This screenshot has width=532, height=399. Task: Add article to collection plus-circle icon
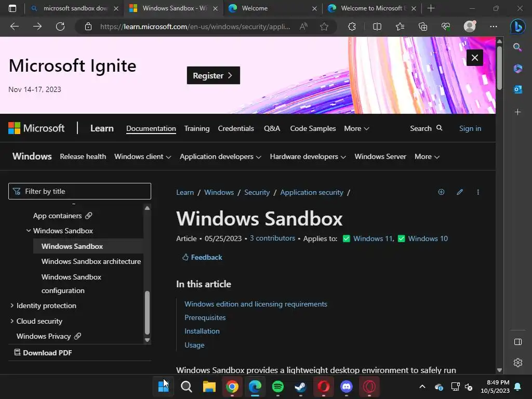tap(441, 192)
